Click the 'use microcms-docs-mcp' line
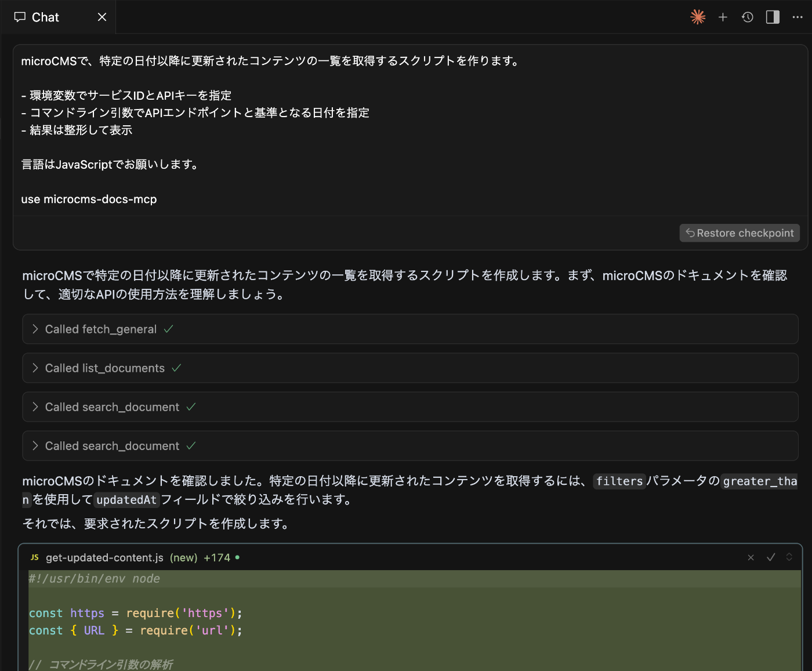 pyautogui.click(x=89, y=200)
